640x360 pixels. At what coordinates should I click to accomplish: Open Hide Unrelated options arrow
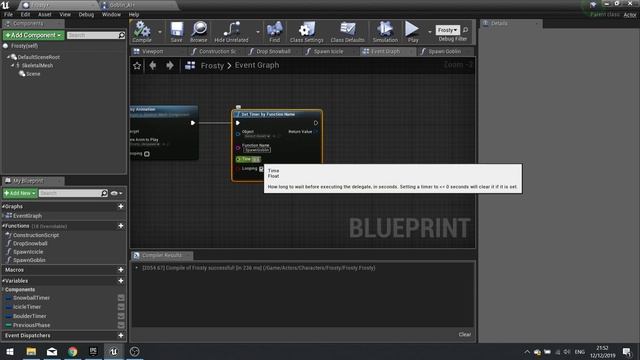pos(258,32)
